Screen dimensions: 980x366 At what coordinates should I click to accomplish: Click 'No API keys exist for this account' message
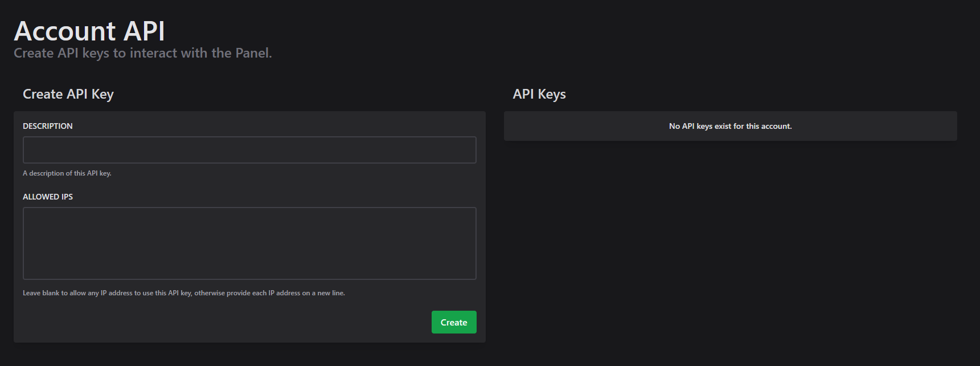[x=730, y=126]
